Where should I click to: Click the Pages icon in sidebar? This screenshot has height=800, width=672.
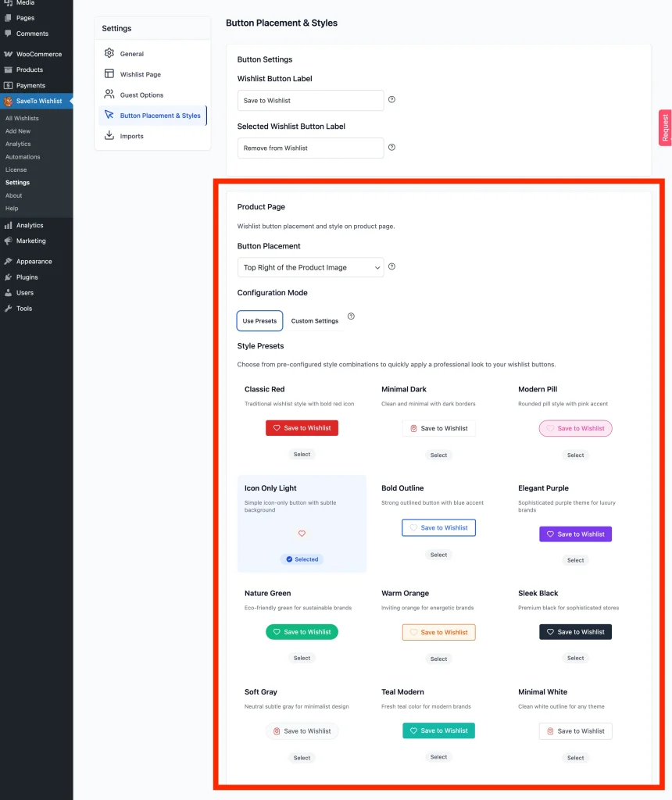click(x=8, y=18)
